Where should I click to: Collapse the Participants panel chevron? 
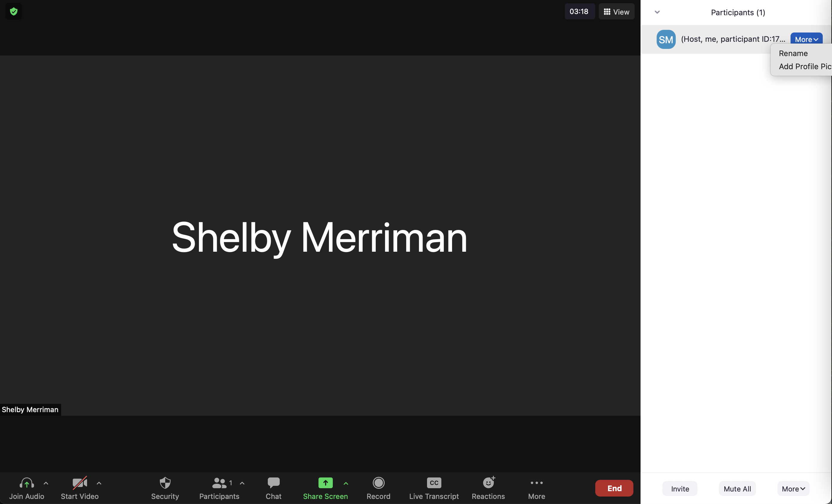[657, 12]
